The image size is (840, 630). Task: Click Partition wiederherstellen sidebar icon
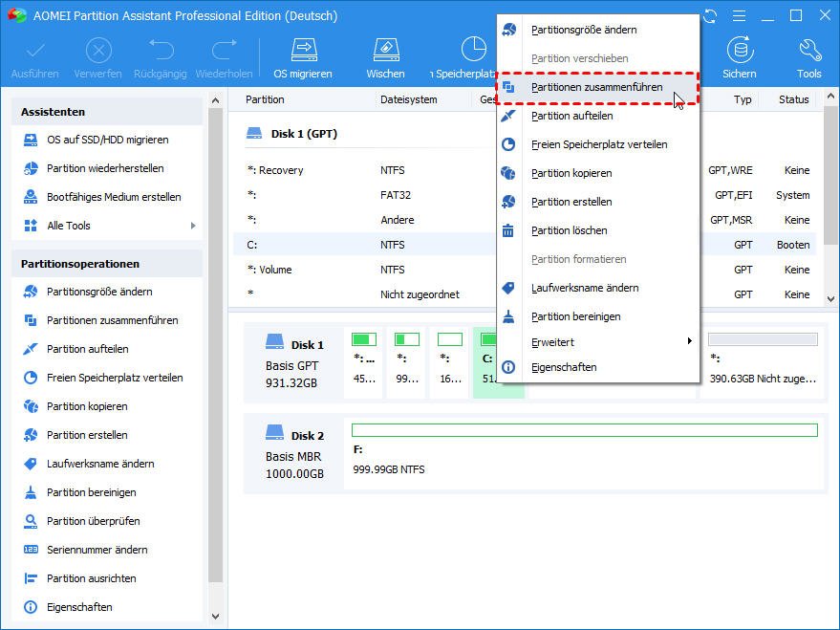[31, 168]
